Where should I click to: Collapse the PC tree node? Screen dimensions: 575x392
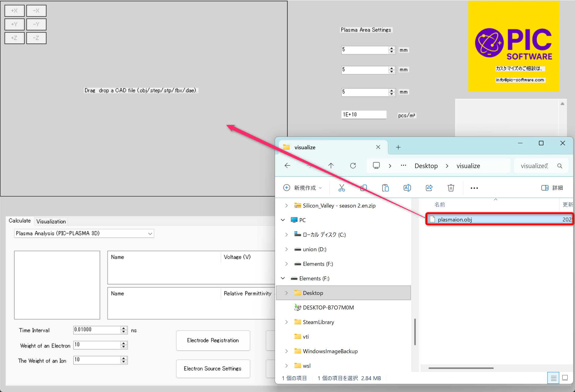pos(283,220)
